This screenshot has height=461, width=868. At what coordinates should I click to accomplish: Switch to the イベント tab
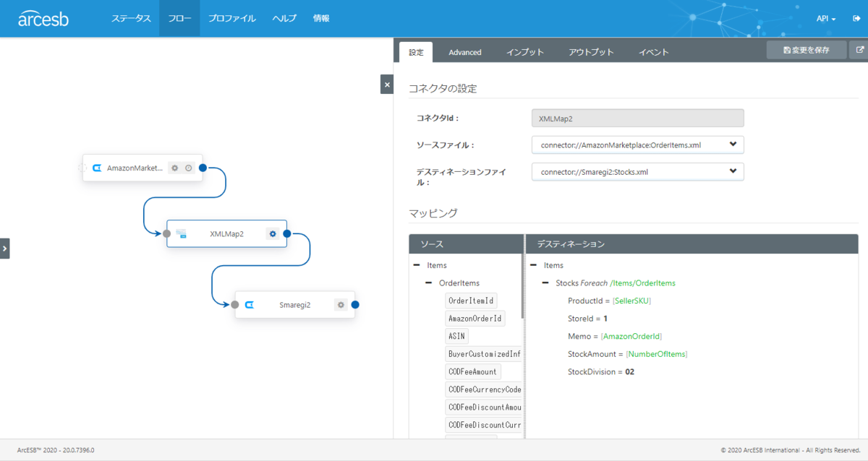[653, 52]
